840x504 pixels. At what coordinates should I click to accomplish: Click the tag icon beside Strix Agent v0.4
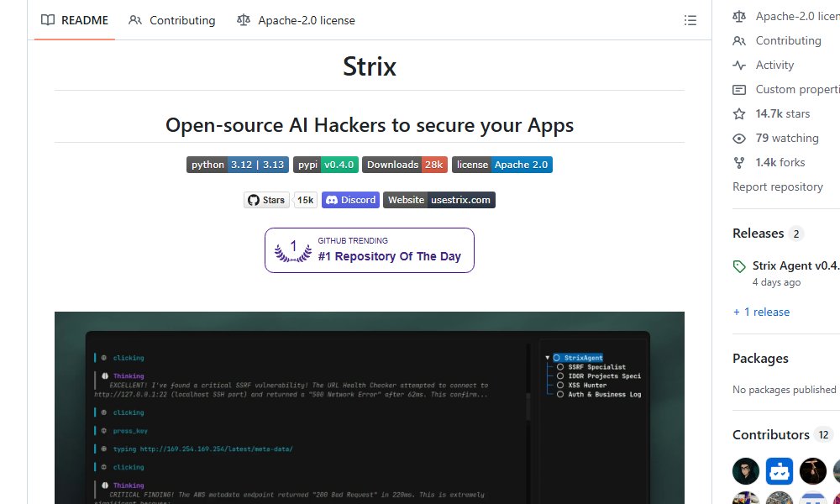click(739, 265)
